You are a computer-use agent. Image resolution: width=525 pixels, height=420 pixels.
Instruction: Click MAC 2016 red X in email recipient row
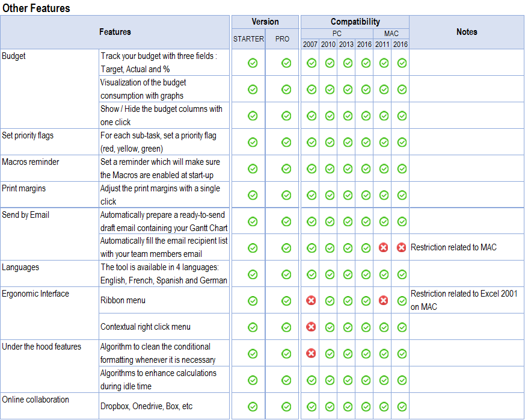point(402,247)
